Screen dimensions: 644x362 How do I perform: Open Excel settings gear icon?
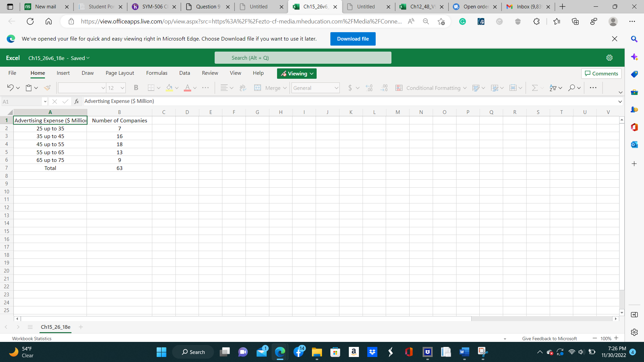pyautogui.click(x=609, y=58)
